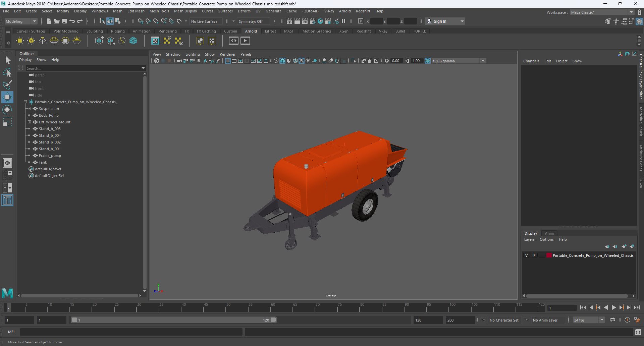The height and width of the screenshot is (346, 644).
Task: Open the Workspace Maya Classic dropdown
Action: 602,12
